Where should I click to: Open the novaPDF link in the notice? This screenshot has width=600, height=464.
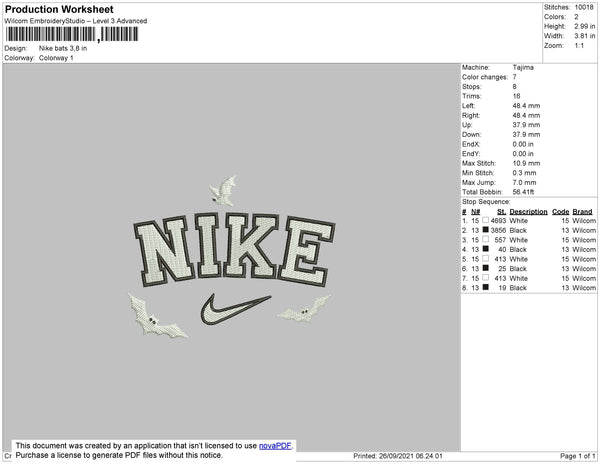click(x=275, y=446)
